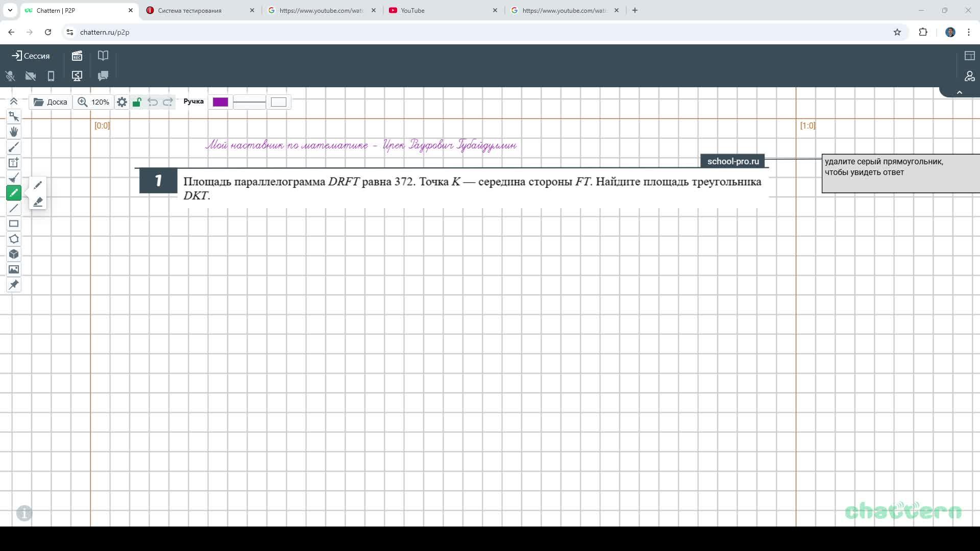Open a new browser tab

pyautogui.click(x=635, y=10)
